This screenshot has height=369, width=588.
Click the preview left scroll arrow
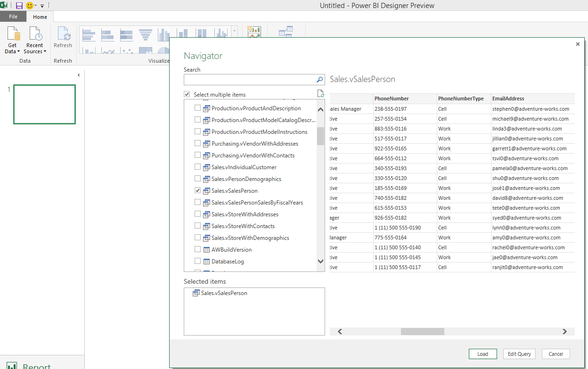(340, 332)
